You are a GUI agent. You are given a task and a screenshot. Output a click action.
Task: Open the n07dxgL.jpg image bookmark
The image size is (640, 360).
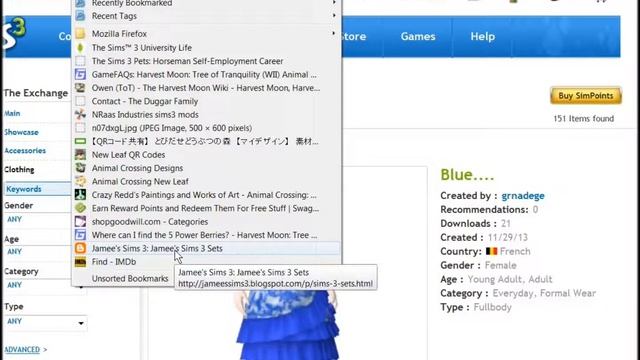[172, 128]
